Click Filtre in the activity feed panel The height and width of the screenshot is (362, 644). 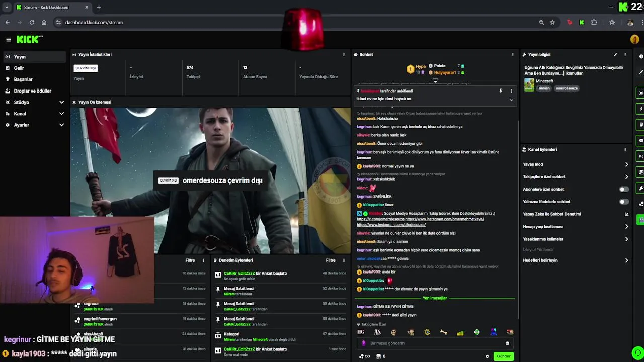pos(190,260)
